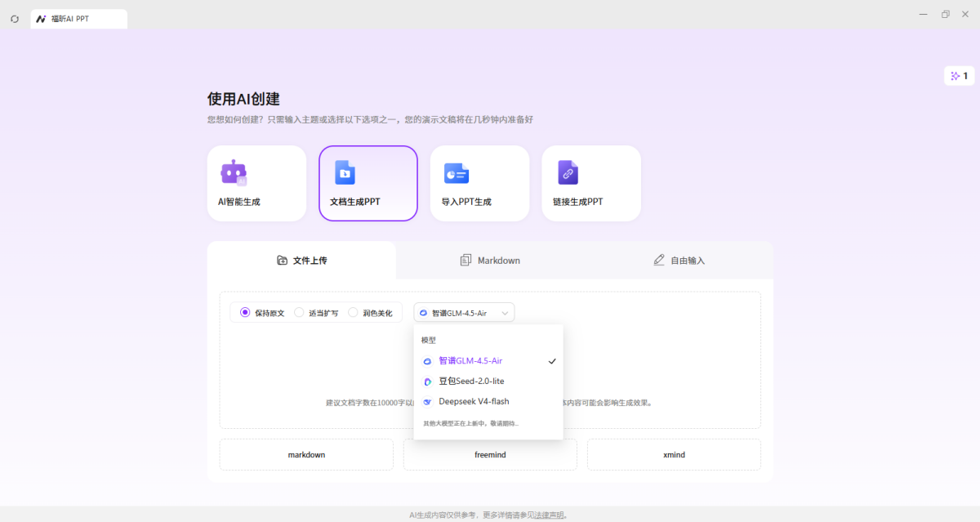
Task: Open the AI credits badge showing 1
Action: coord(959,76)
